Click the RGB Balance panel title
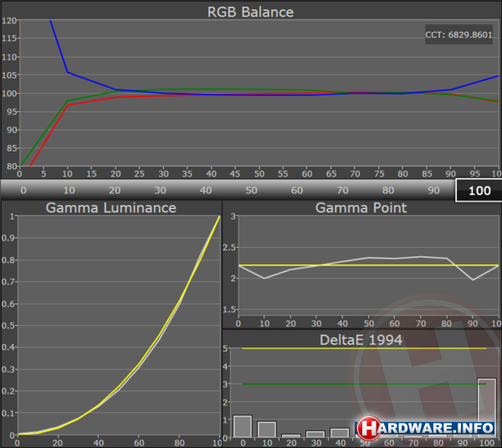This screenshot has height=448, width=502. pyautogui.click(x=251, y=12)
